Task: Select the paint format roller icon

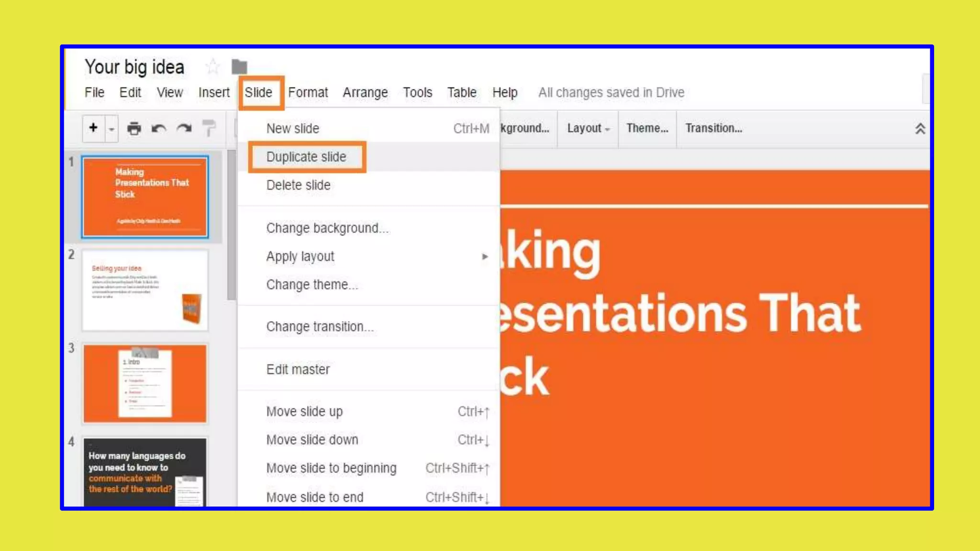Action: [x=209, y=128]
